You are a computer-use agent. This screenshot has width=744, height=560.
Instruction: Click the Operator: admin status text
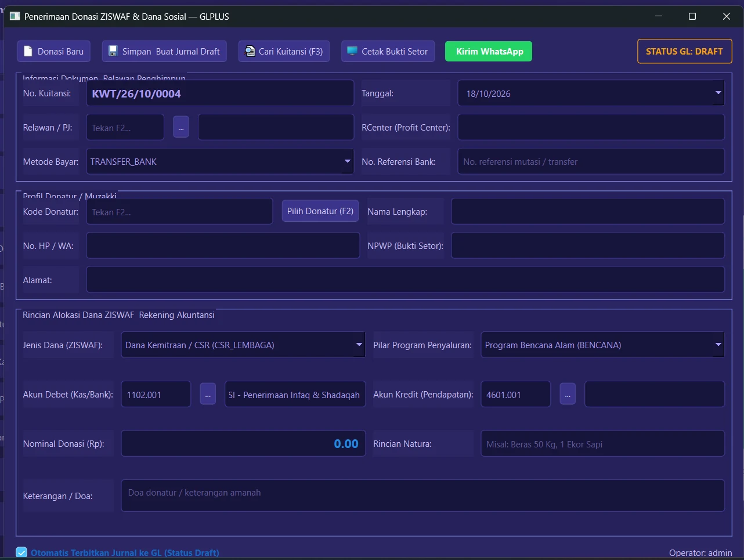point(700,552)
